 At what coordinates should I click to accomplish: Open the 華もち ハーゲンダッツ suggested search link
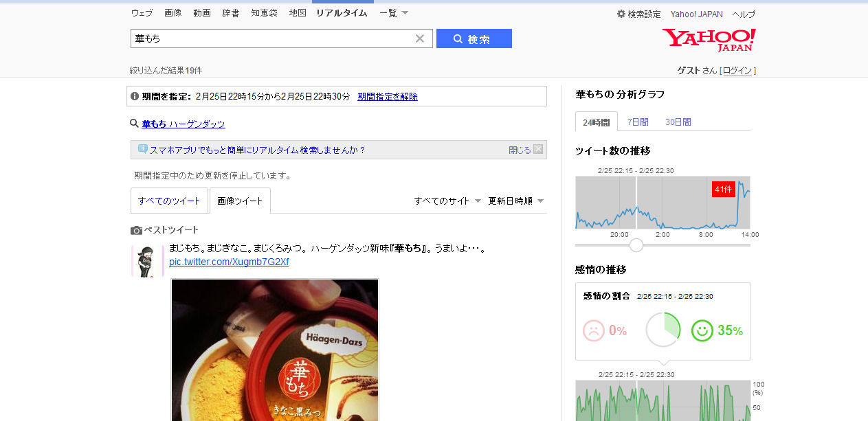coord(183,124)
